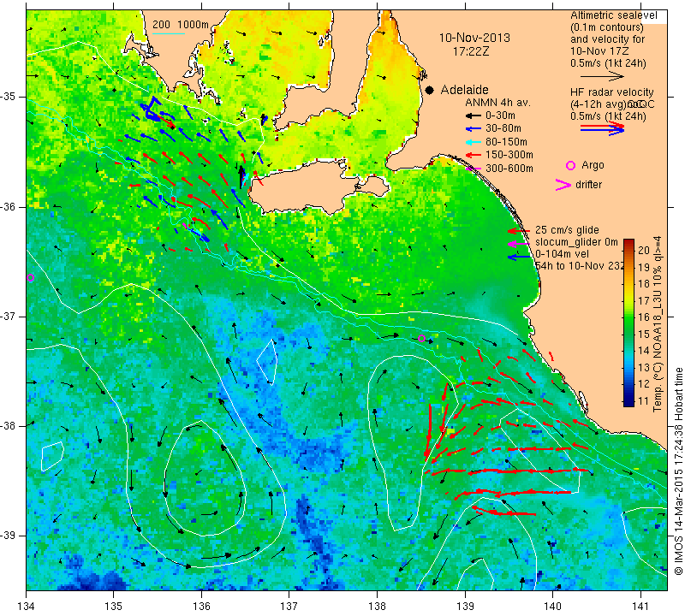Image resolution: width=685 pixels, height=616 pixels.
Task: Click the Adelaide label
Action: (464, 90)
